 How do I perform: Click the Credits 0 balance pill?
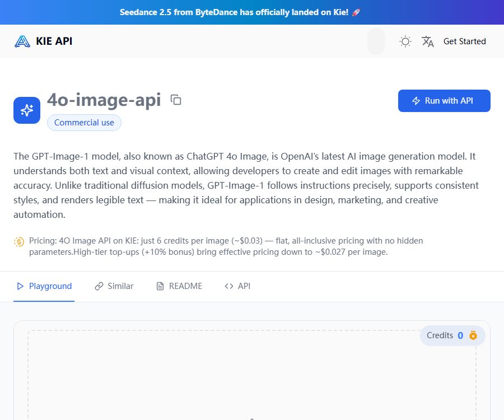pyautogui.click(x=452, y=335)
